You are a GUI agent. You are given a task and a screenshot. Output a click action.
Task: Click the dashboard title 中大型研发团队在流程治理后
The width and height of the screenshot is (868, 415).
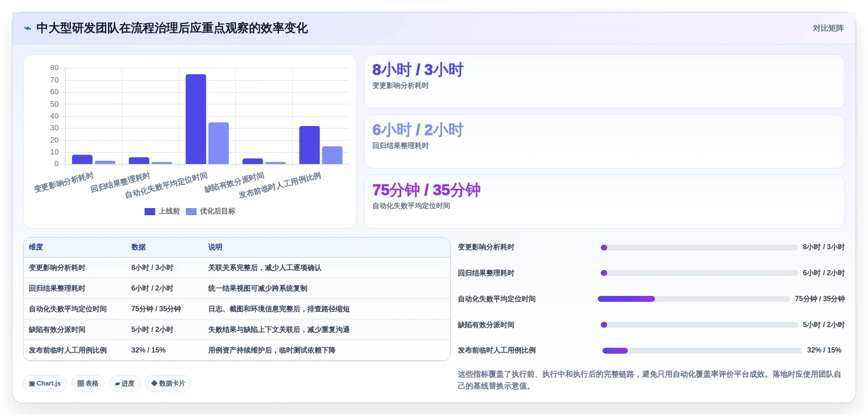point(172,28)
